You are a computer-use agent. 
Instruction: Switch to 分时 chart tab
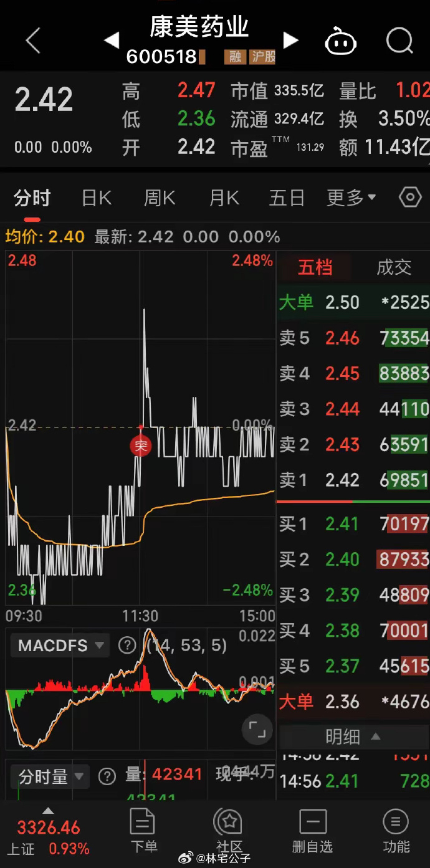tap(32, 198)
